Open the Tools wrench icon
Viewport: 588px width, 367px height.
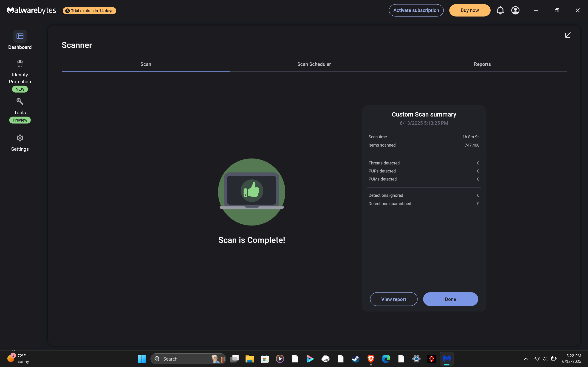point(20,101)
